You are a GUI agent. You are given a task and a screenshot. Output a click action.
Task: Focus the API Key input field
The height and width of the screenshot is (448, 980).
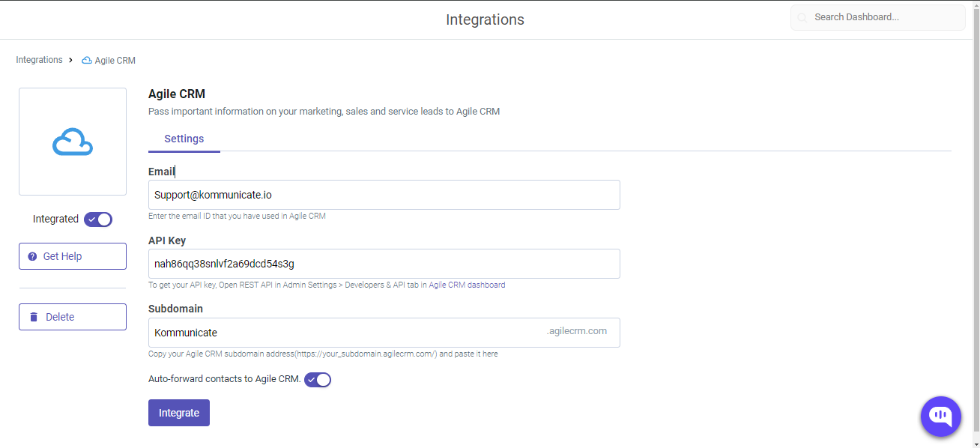384,264
